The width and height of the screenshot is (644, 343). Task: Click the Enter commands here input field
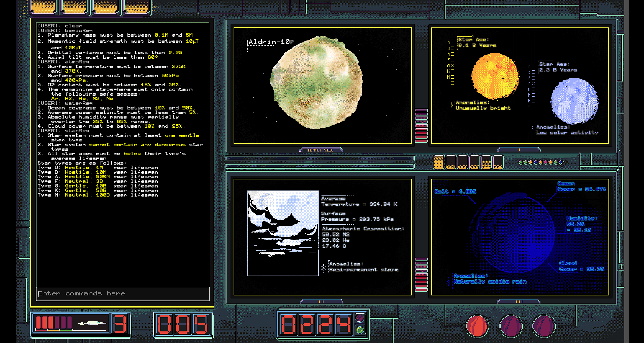coord(123,294)
